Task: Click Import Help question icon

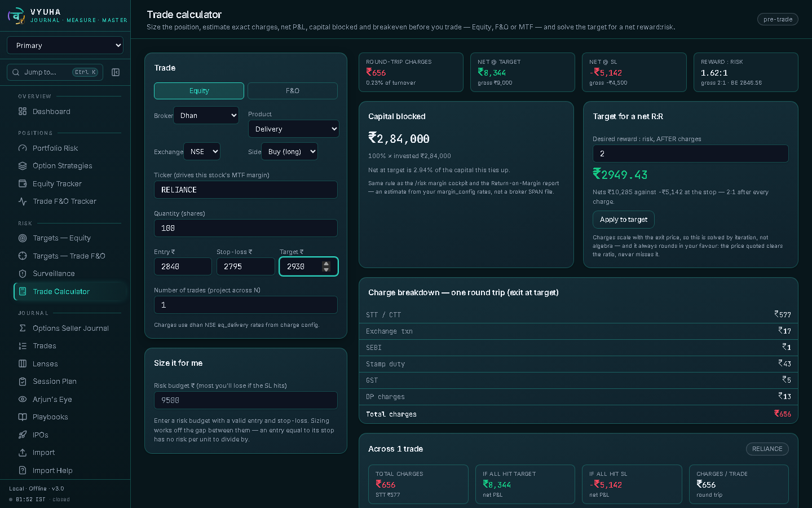Action: [23, 471]
